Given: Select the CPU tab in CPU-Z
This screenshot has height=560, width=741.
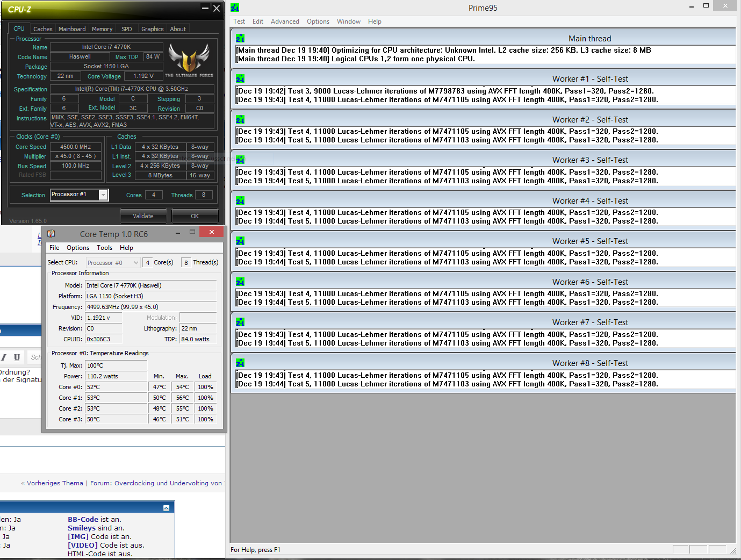Looking at the screenshot, I should (x=19, y=28).
